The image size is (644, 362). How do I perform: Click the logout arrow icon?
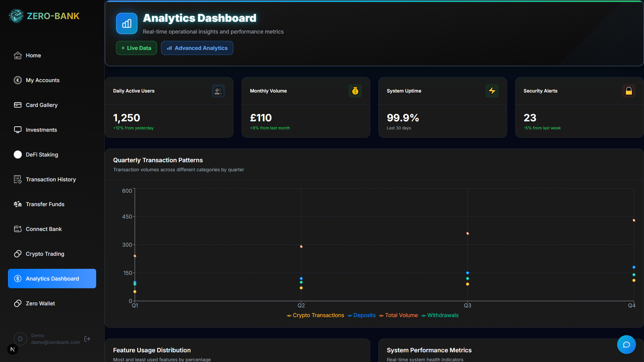click(x=87, y=339)
